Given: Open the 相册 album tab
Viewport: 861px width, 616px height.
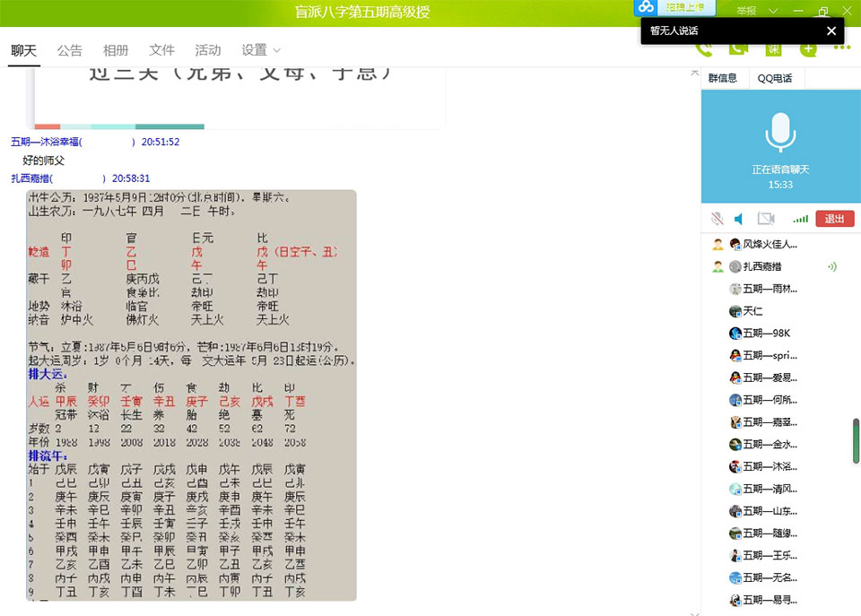Looking at the screenshot, I should click(x=116, y=50).
